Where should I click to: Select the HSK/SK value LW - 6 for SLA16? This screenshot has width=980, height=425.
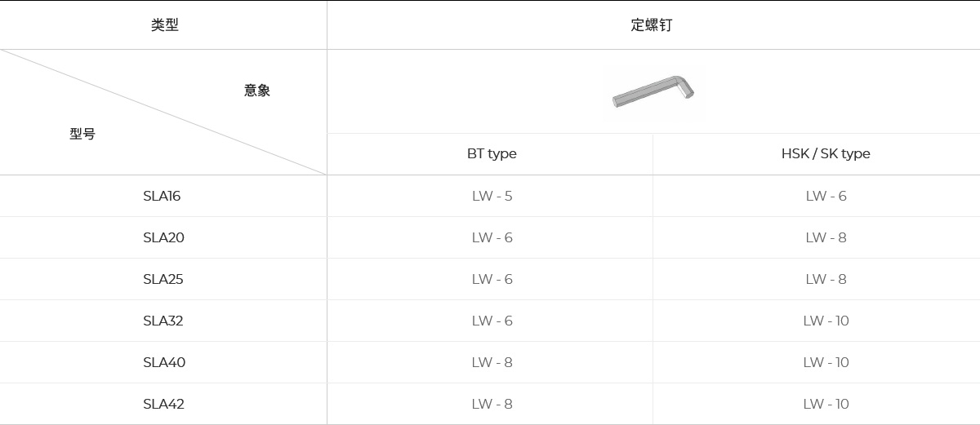[826, 196]
